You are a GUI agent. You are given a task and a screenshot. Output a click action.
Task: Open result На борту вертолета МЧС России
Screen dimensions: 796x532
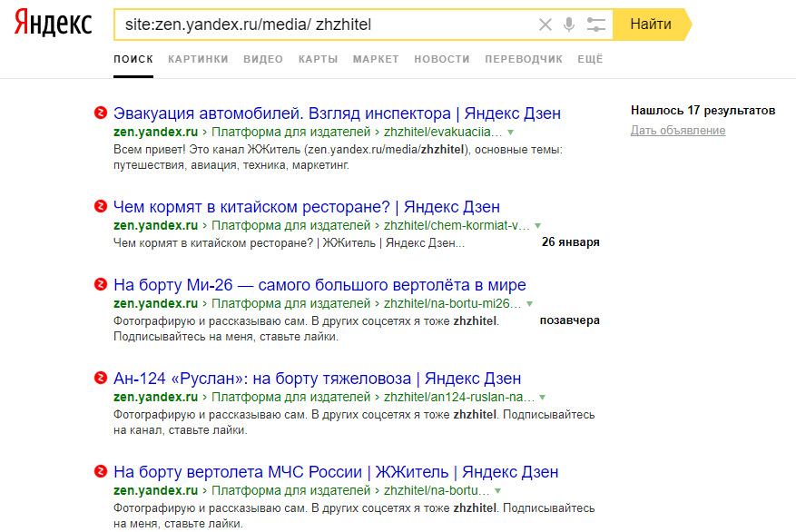tap(336, 471)
